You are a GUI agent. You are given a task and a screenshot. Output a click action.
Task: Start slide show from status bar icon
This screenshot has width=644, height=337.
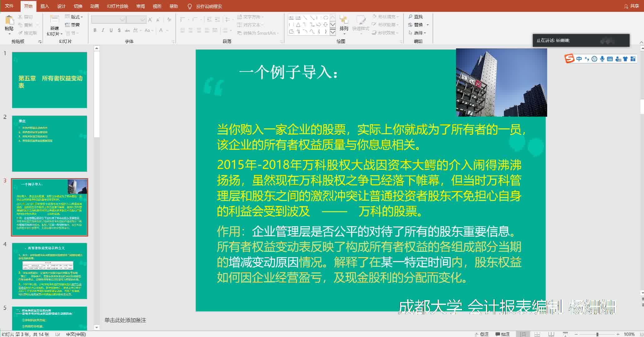(565, 334)
